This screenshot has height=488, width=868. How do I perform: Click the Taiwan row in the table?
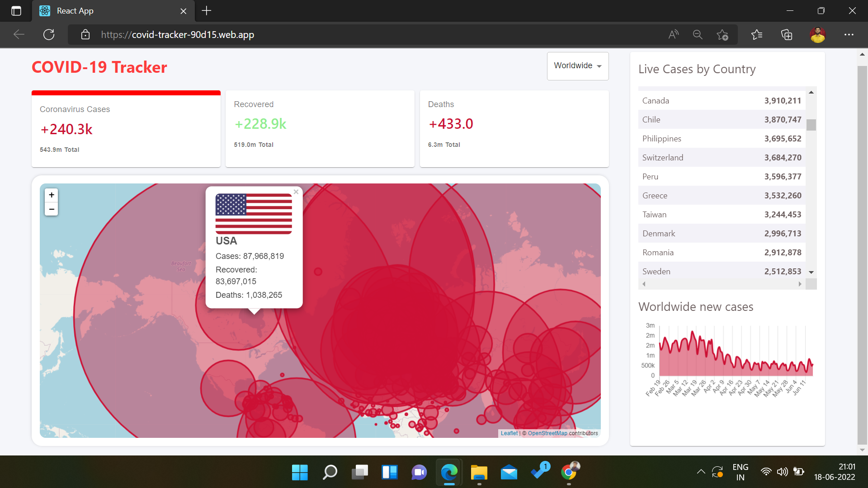(722, 215)
